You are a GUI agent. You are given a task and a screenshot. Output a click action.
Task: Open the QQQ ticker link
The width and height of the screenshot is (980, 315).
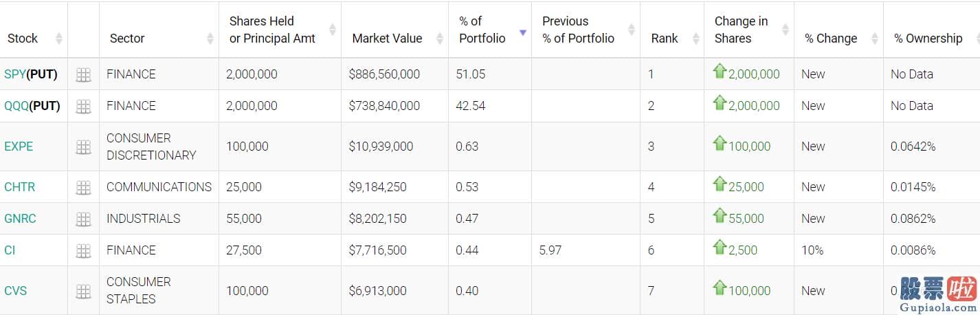tap(16, 106)
